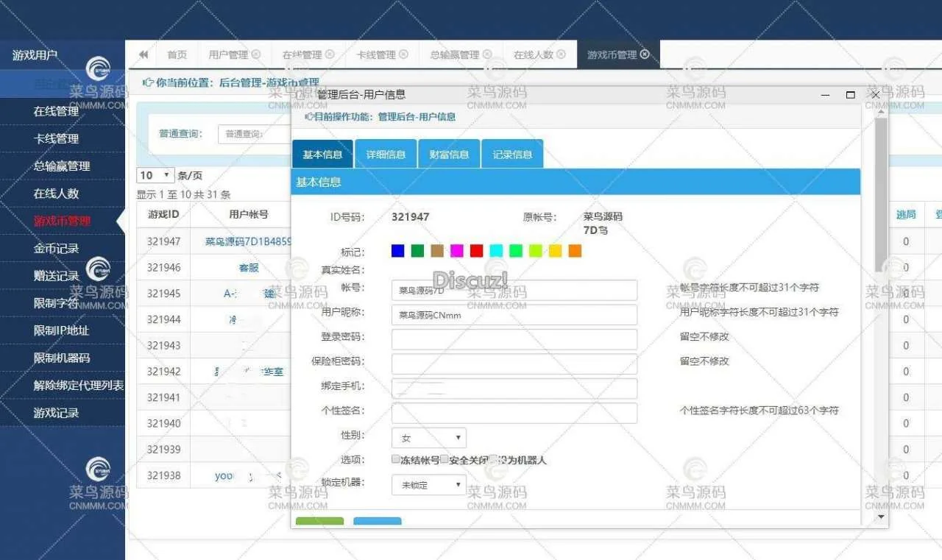Enable the 安全关闭 checkbox
The height and width of the screenshot is (560, 942).
pos(445,459)
